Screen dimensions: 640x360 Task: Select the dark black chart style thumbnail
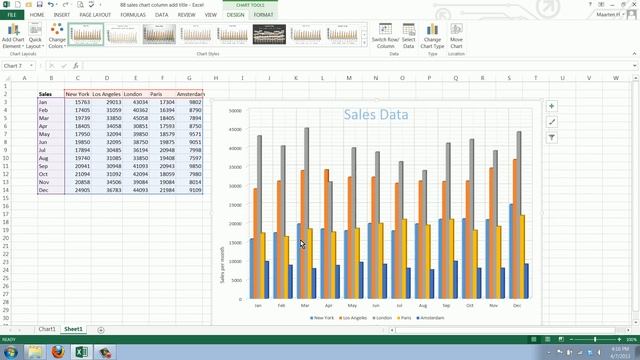pyautogui.click(x=269, y=34)
